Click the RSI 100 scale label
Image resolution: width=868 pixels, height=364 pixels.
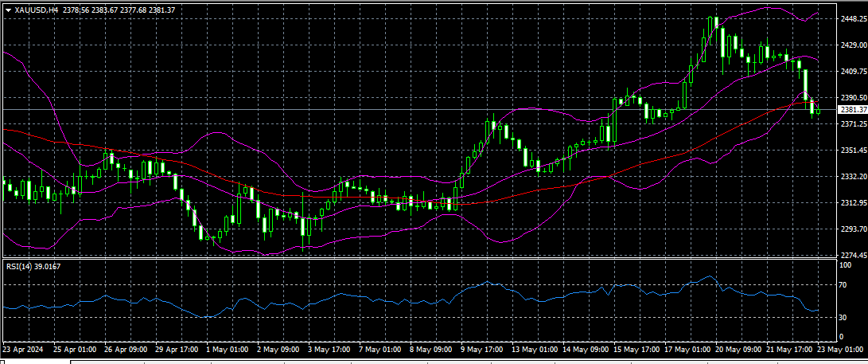click(x=845, y=264)
